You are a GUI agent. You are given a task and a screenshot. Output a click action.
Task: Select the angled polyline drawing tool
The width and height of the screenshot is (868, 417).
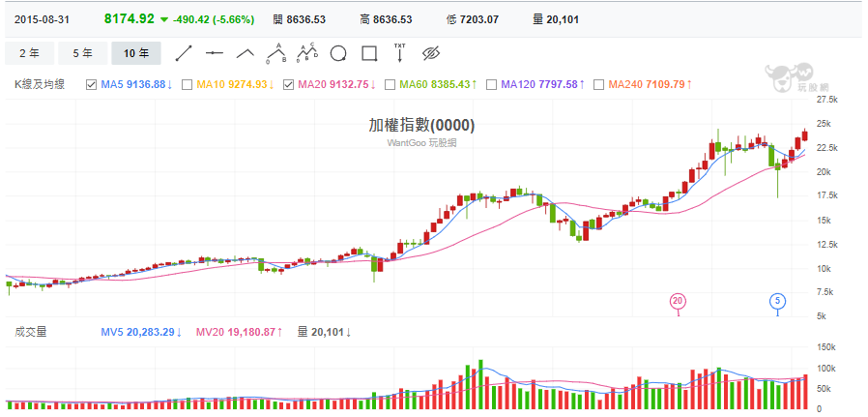point(246,52)
